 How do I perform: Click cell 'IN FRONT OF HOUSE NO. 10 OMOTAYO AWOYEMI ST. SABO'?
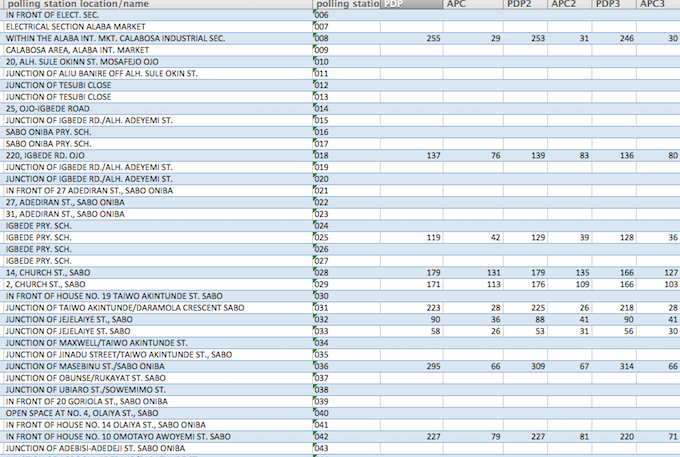tap(156, 436)
